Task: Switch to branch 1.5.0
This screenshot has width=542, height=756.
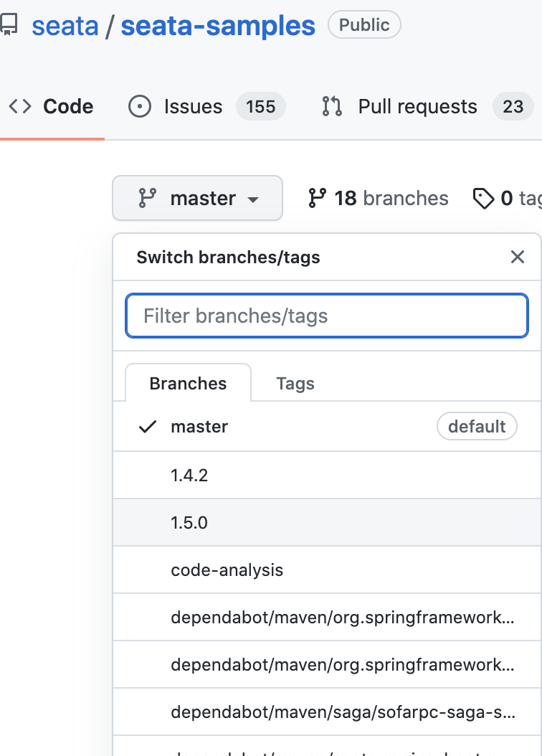Action: 327,523
